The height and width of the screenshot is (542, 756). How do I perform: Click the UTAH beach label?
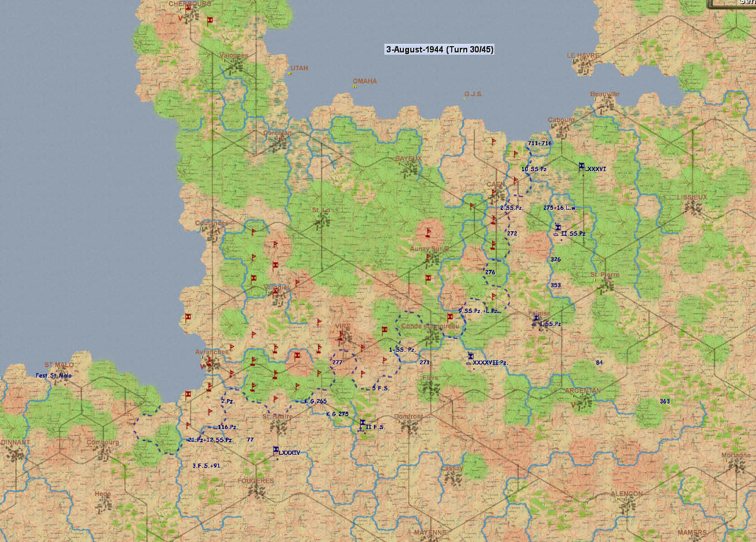pos(299,68)
